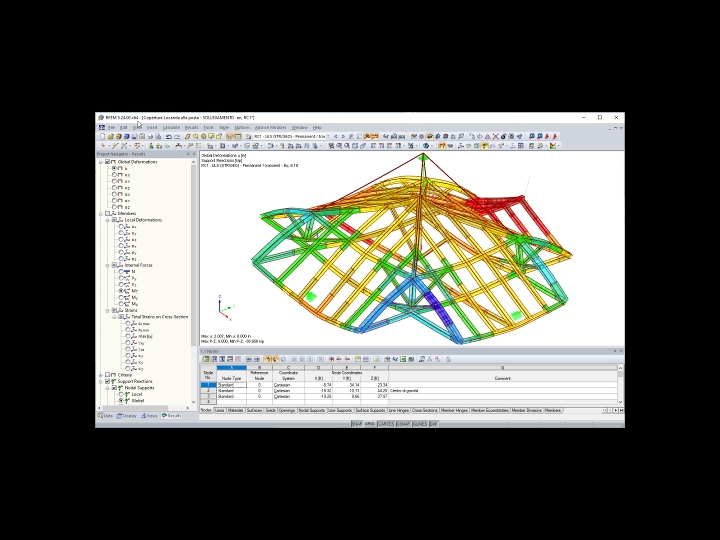Open the Help menu
Viewport: 720px width, 540px height.
317,128
